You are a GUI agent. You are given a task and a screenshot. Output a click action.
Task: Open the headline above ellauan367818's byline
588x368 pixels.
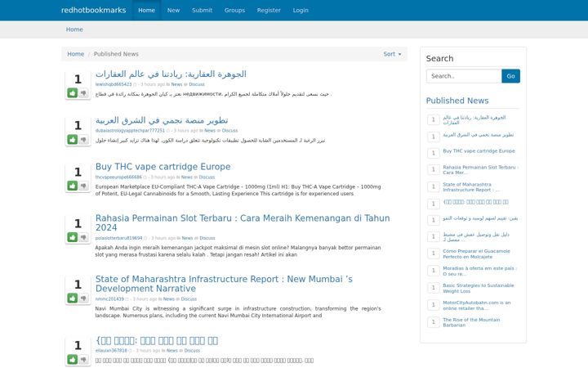(x=157, y=340)
